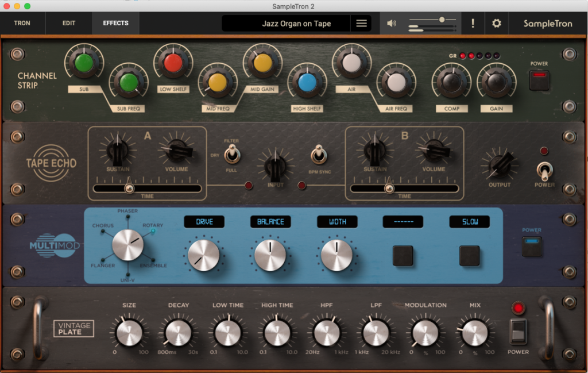Viewport: 588px width, 373px height.
Task: Open the preset list menu icon
Action: [x=361, y=24]
